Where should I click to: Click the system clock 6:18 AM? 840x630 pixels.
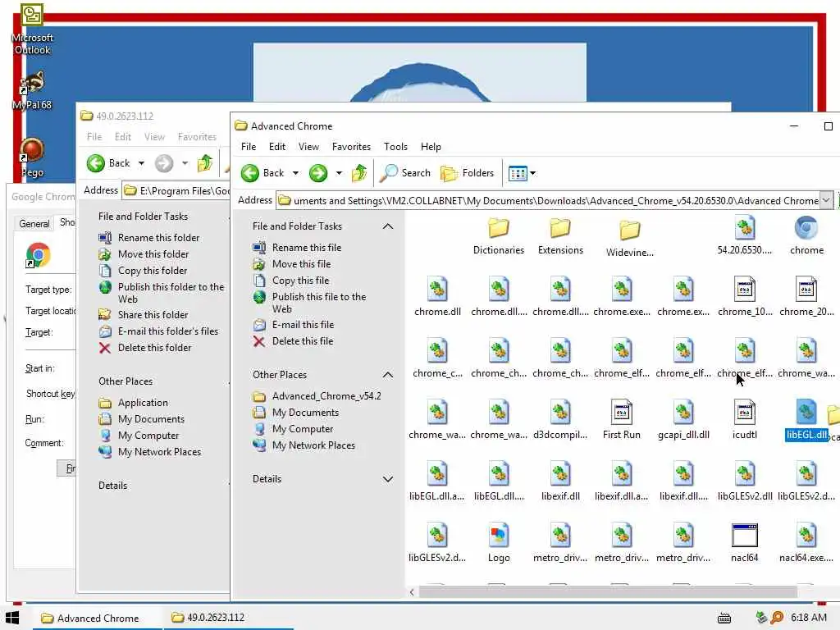pos(808,618)
